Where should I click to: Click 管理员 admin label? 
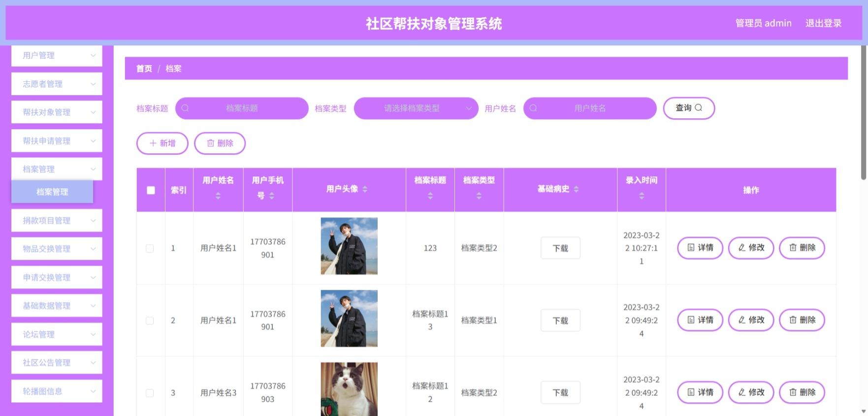pos(763,23)
